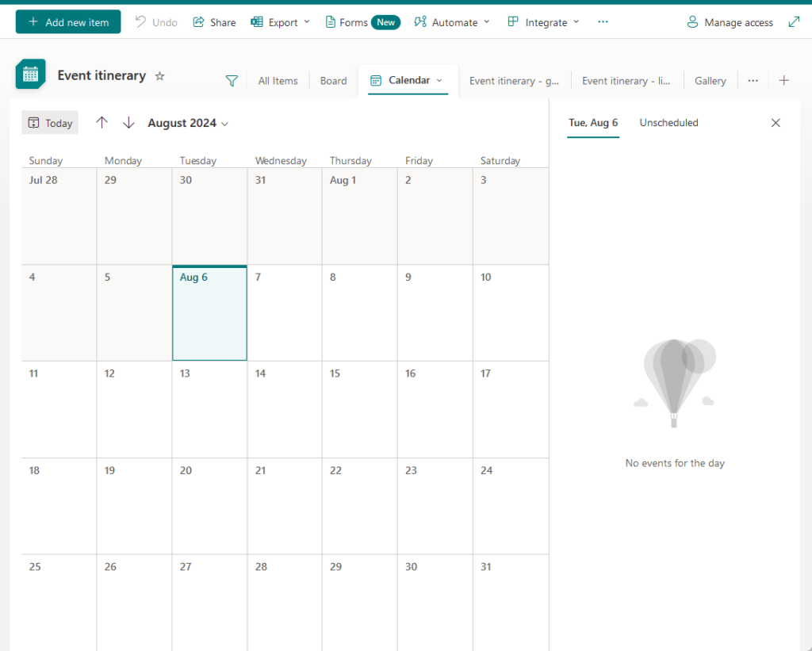812x651 pixels.
Task: Open Forms option
Action: [362, 22]
